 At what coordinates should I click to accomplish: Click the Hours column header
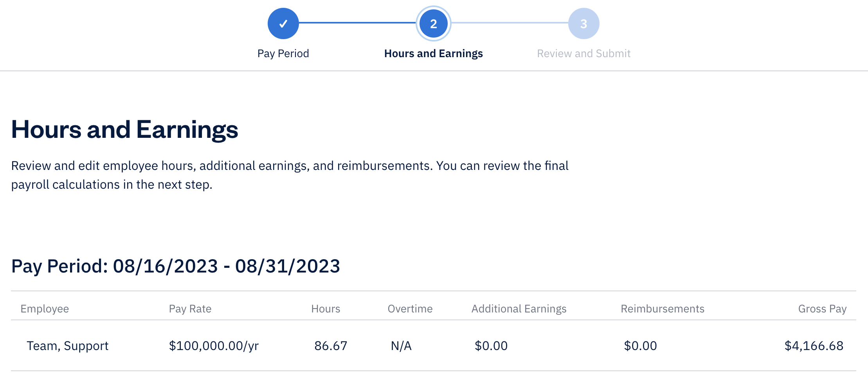tap(326, 309)
